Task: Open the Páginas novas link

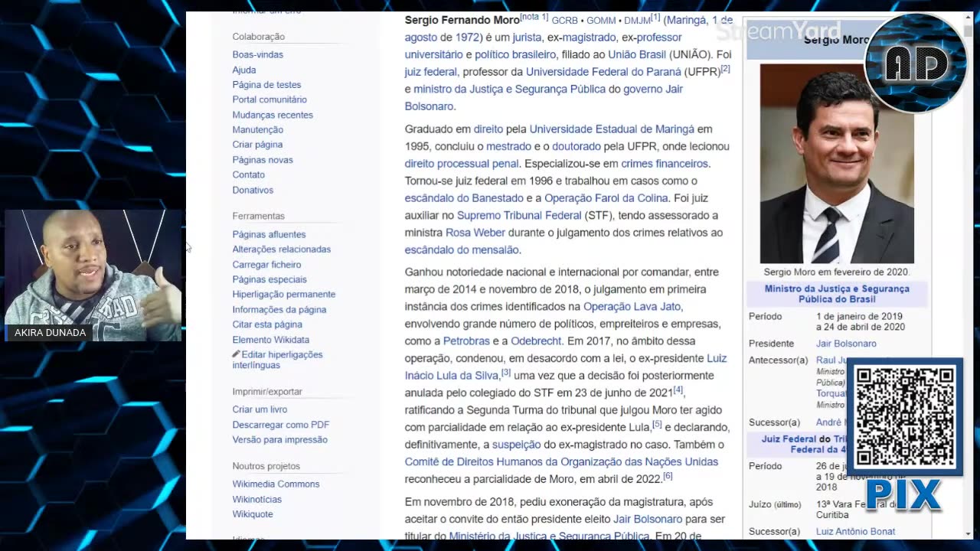Action: (x=263, y=160)
